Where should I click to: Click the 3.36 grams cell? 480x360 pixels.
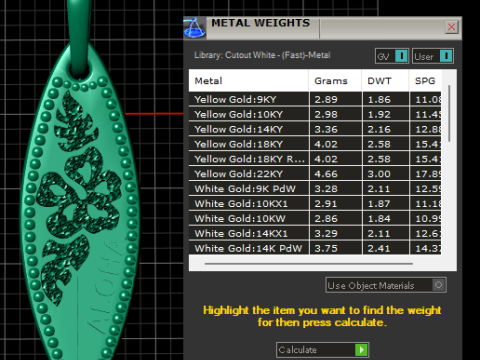(x=336, y=129)
